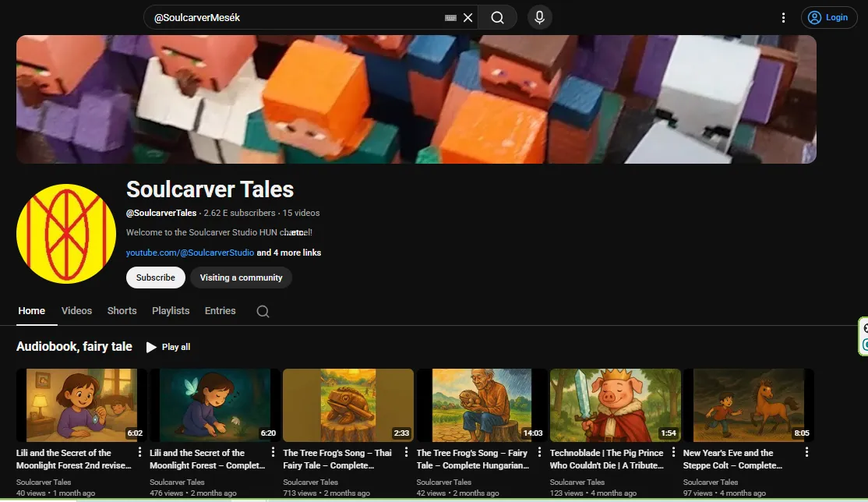
Task: Play all Audiobook, fairy tale videos
Action: coord(168,347)
